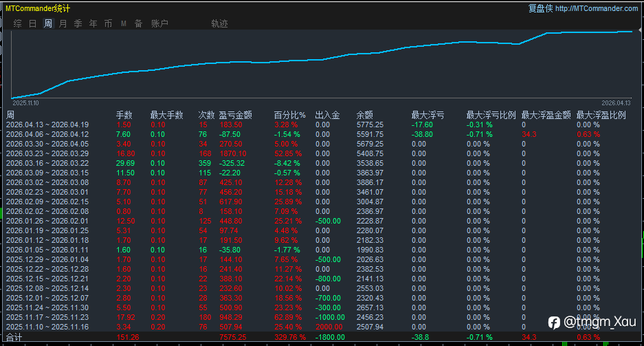Click chart start date 2025.11.10
644x346 pixels.
click(x=25, y=102)
